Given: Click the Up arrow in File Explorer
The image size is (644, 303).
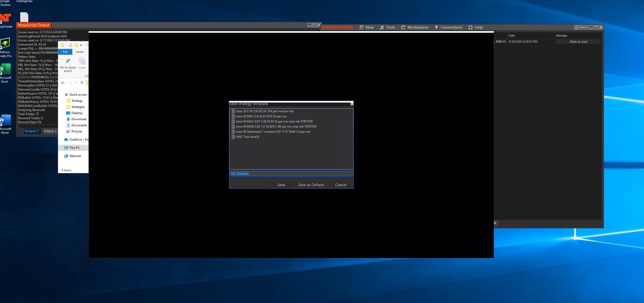Looking at the screenshot, I should point(82,83).
